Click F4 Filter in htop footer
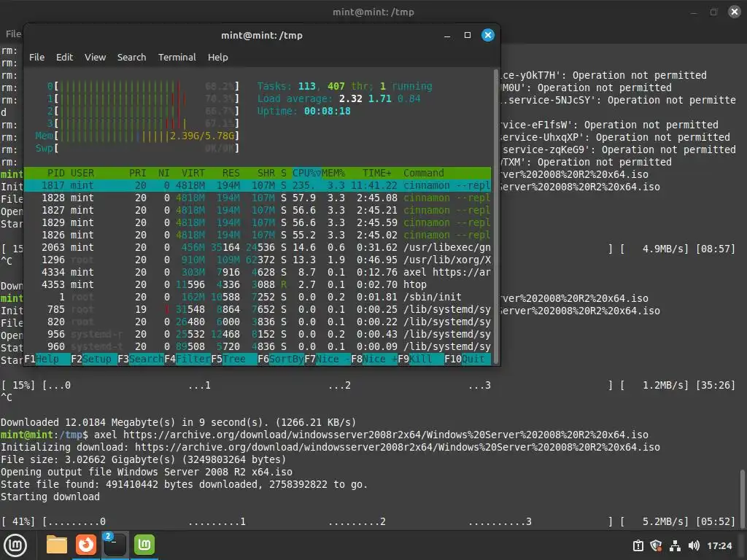 point(187,359)
